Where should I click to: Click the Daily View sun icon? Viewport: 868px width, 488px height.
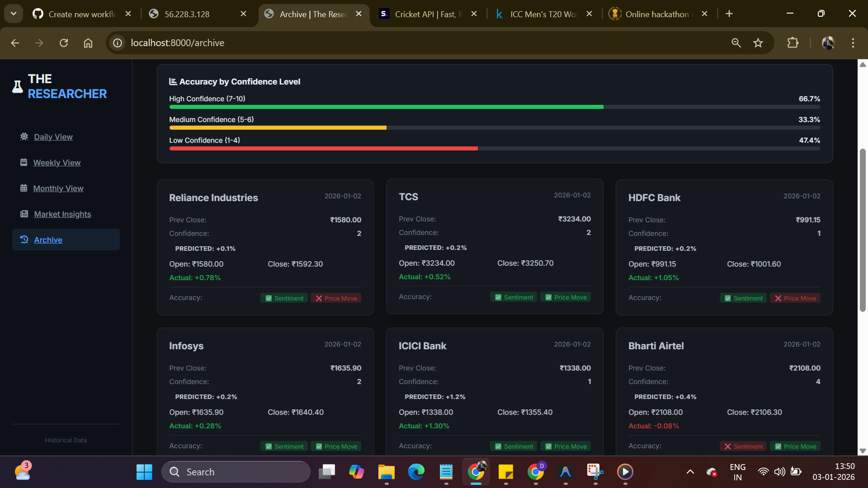(24, 136)
